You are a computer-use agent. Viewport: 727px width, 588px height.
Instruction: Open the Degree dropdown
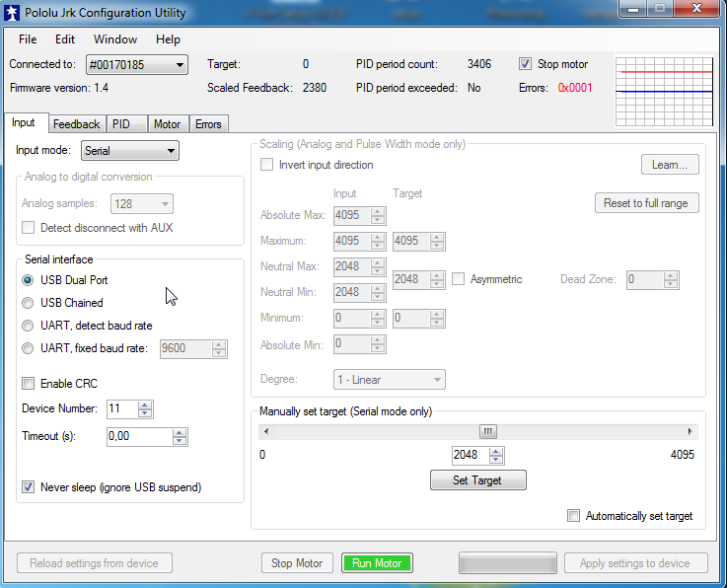click(x=389, y=379)
